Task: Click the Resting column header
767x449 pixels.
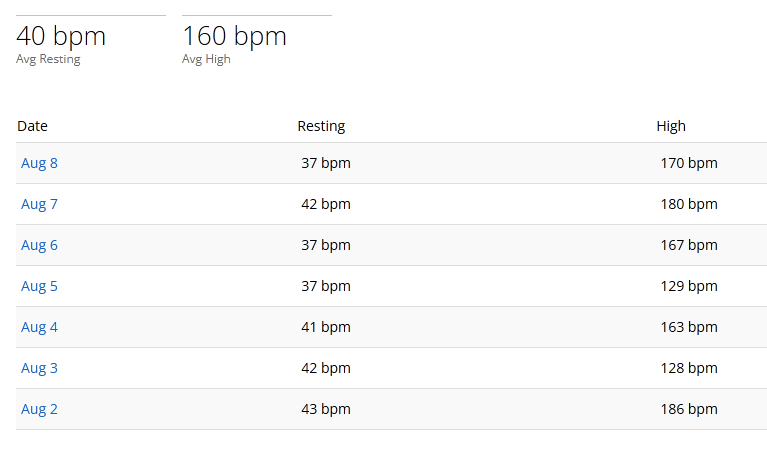Action: point(321,126)
